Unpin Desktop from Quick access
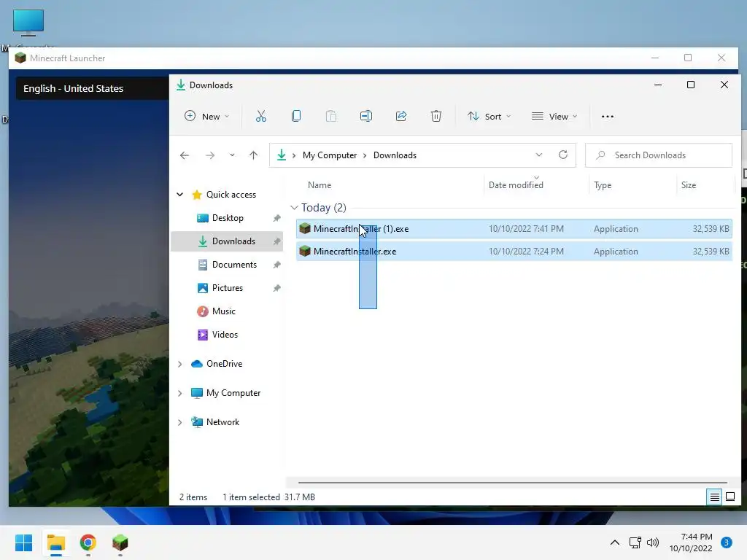 (276, 218)
